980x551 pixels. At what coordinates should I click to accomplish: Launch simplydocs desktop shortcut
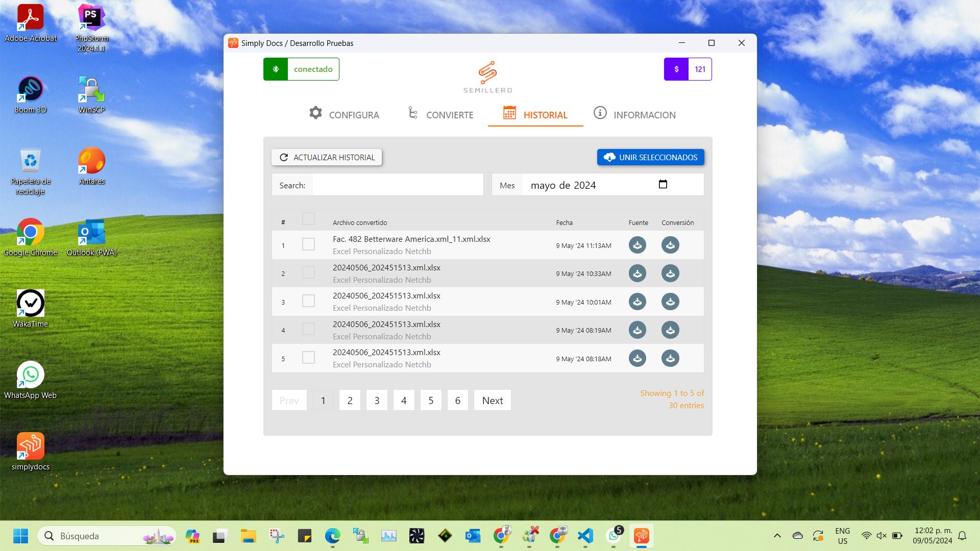[31, 451]
